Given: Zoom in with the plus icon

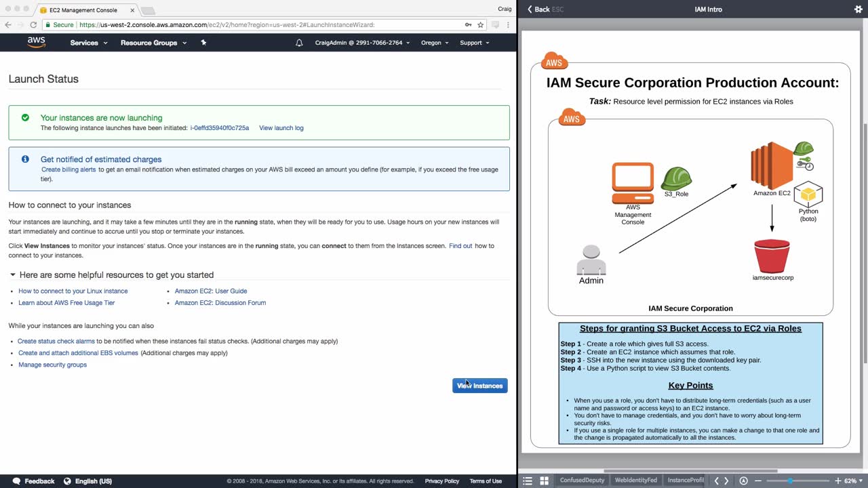Looking at the screenshot, I should (837, 481).
